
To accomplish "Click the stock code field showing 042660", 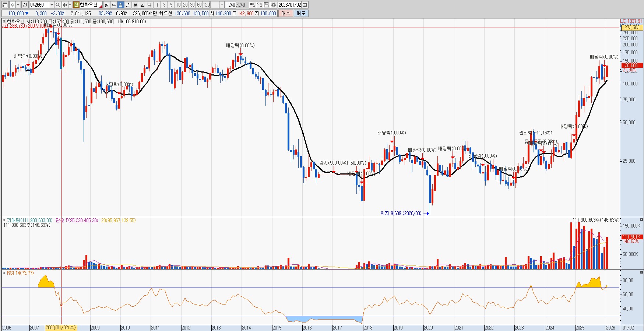I will [x=39, y=5].
